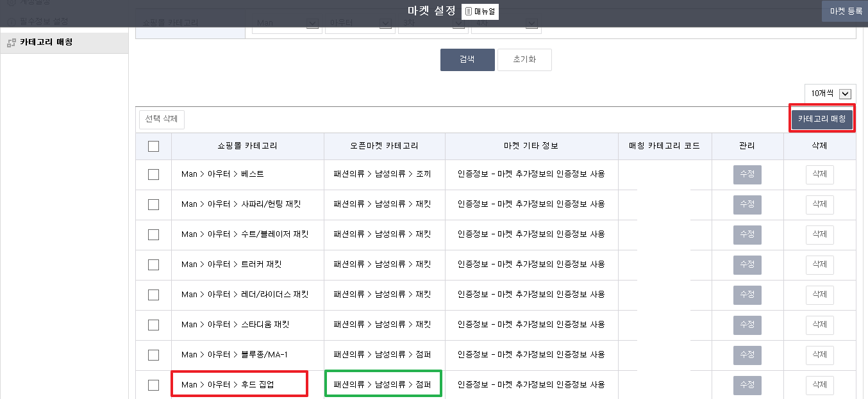Screen dimensions: 868x399
Task: Click the 필수정보 설정 sidebar icon
Action: coord(11,22)
